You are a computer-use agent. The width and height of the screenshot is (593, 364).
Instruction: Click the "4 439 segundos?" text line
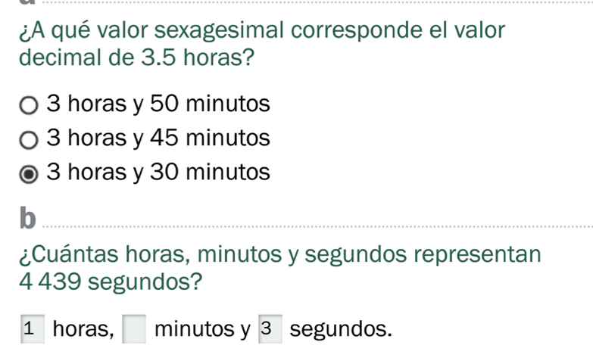111,282
